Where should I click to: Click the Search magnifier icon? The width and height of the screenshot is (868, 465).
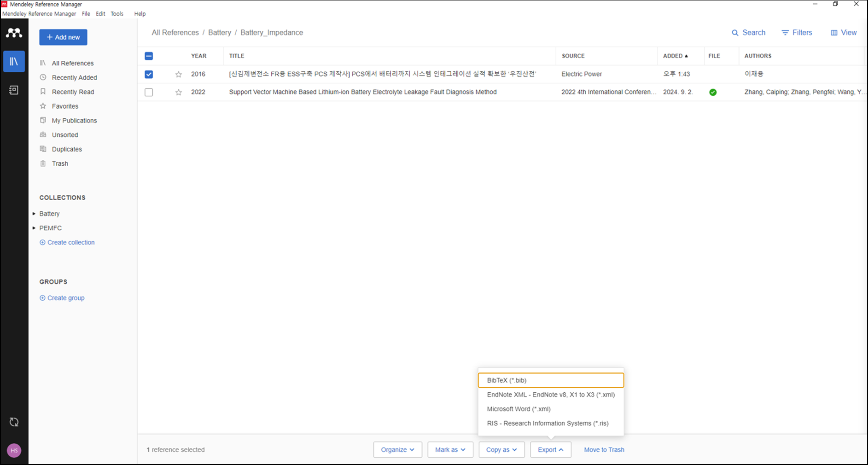tap(735, 33)
